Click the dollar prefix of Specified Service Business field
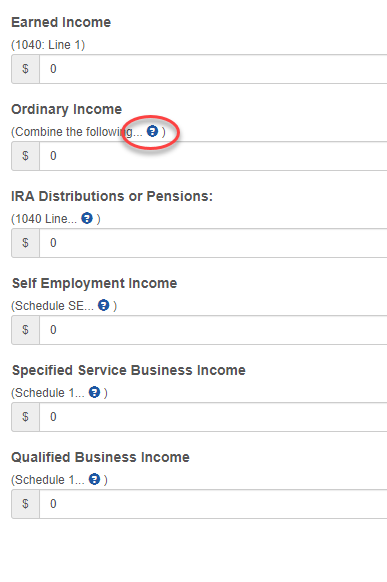 25,417
